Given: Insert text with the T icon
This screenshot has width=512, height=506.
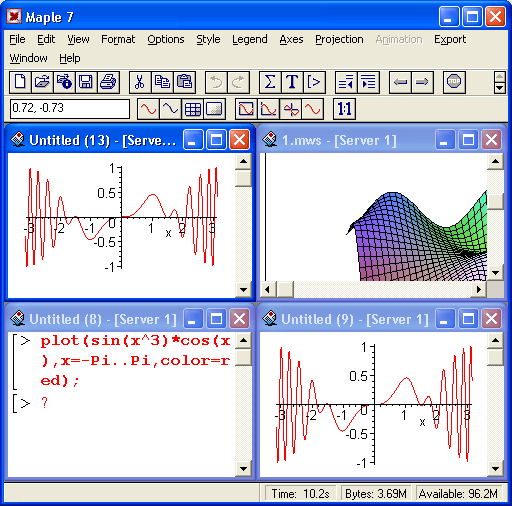Looking at the screenshot, I should click(292, 82).
